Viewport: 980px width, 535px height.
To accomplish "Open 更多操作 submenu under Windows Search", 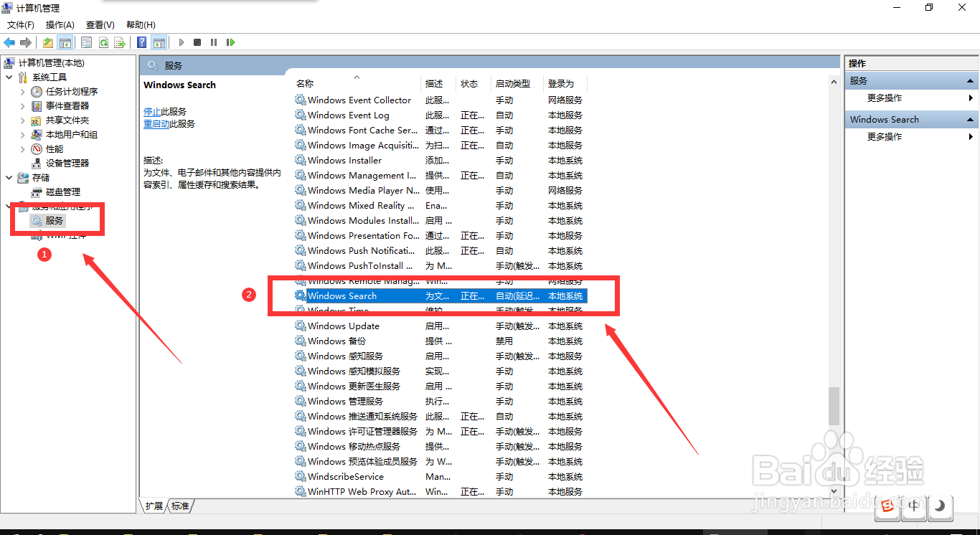I will [911, 137].
